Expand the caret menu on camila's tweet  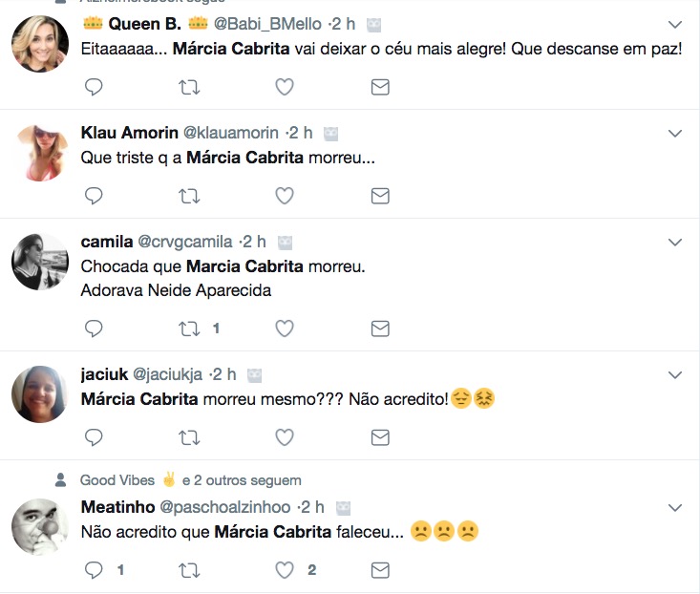[x=674, y=243]
